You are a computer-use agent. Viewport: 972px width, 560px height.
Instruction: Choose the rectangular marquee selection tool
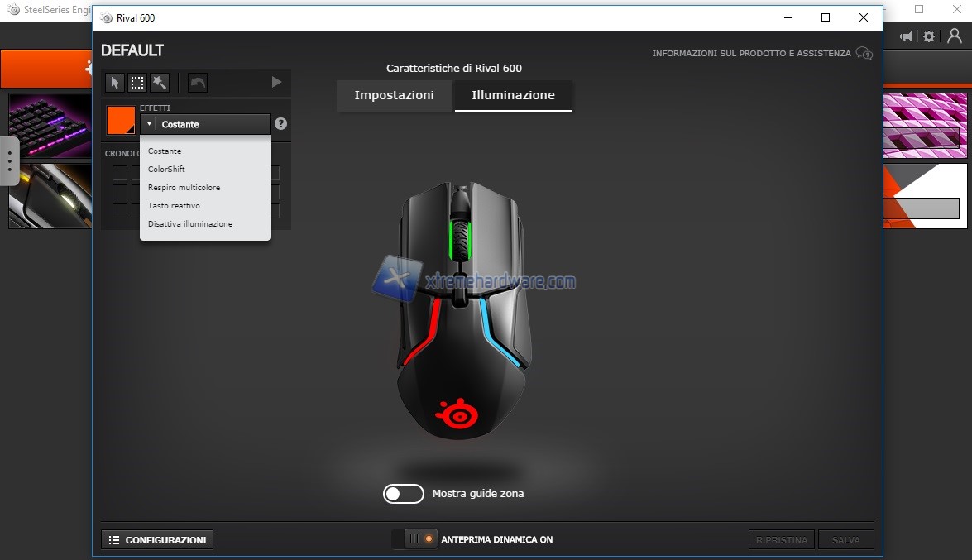tap(137, 83)
